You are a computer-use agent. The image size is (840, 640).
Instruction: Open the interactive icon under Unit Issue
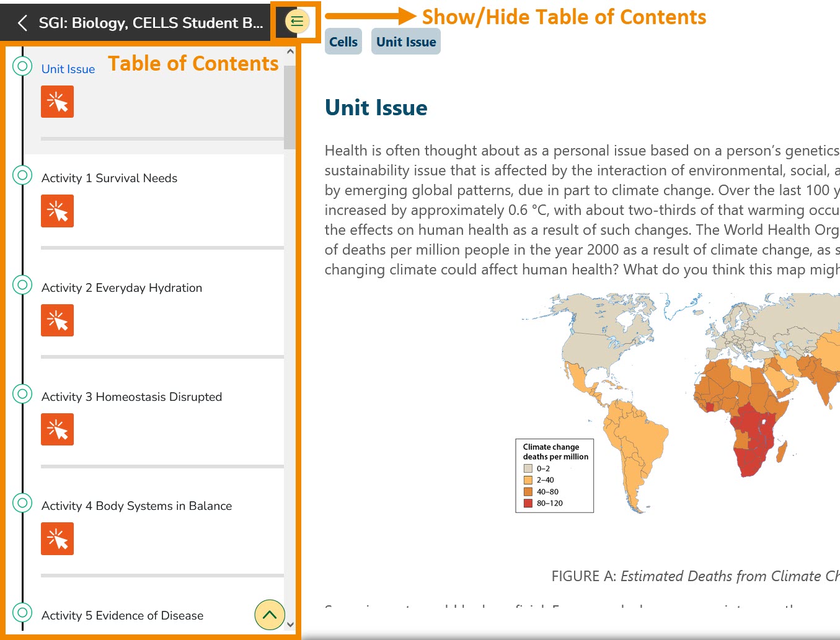[x=57, y=102]
